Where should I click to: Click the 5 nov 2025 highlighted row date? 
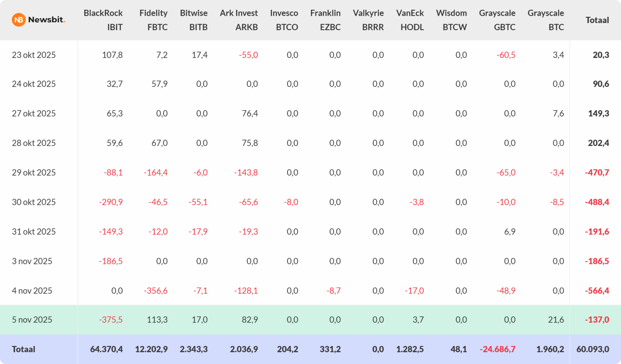coord(32,320)
